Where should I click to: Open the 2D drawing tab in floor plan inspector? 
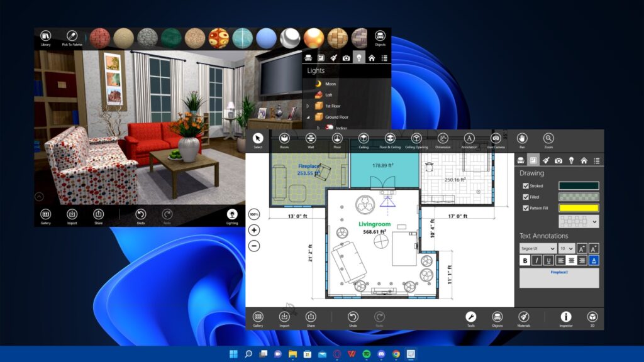533,160
